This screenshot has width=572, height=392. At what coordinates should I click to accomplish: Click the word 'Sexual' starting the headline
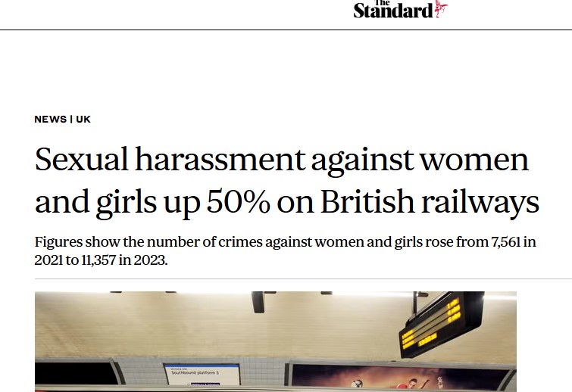point(83,160)
